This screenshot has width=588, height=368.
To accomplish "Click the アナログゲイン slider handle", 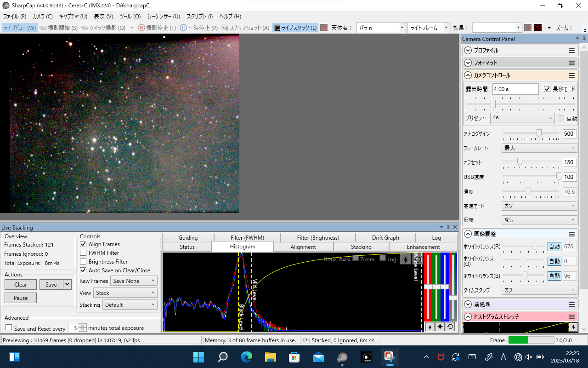I will 539,133.
